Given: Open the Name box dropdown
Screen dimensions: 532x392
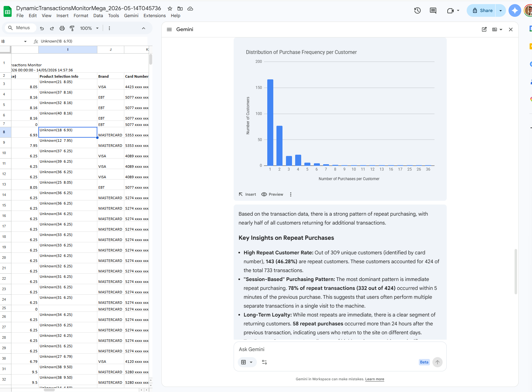Looking at the screenshot, I should [x=25, y=41].
